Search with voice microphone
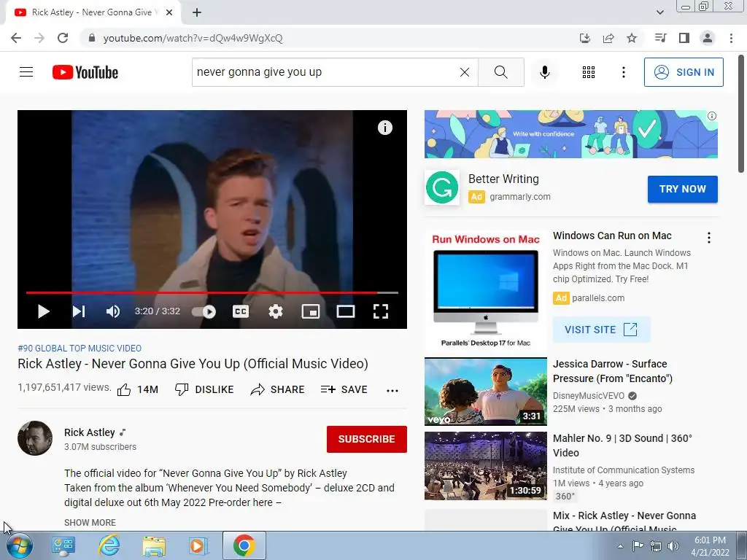 tap(545, 72)
